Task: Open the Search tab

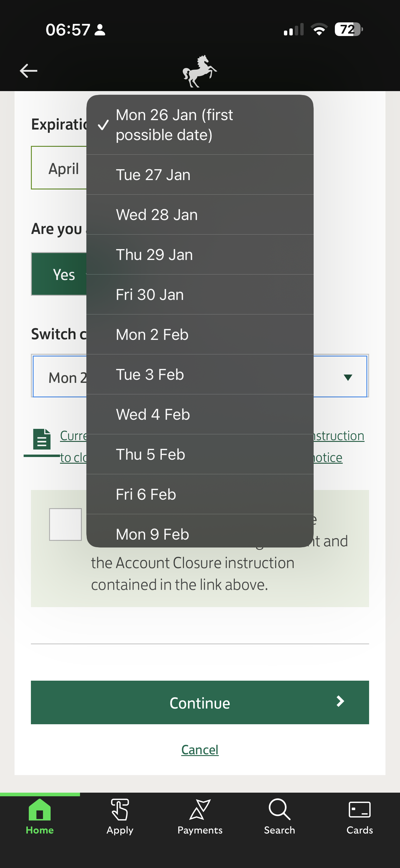Action: coord(280,817)
